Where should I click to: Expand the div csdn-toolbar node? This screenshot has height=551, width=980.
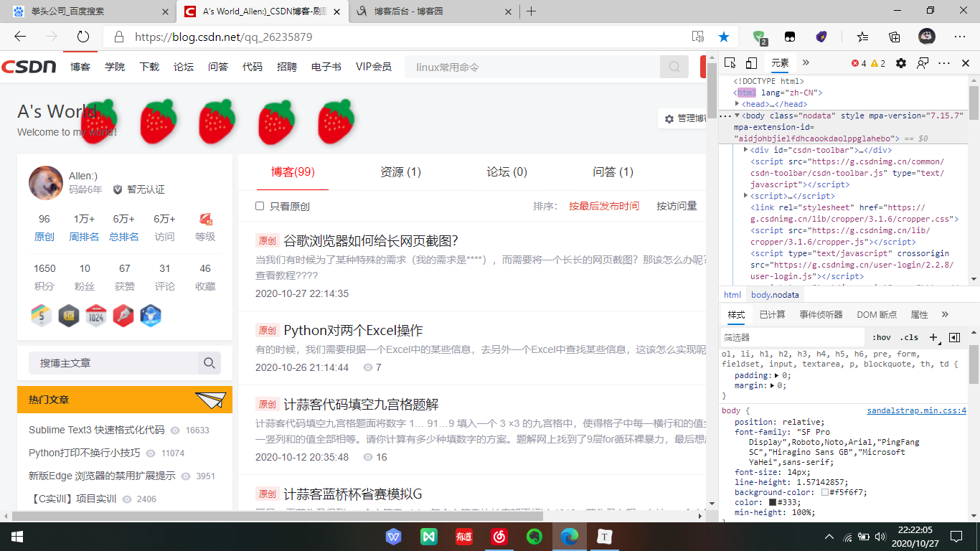pyautogui.click(x=746, y=150)
